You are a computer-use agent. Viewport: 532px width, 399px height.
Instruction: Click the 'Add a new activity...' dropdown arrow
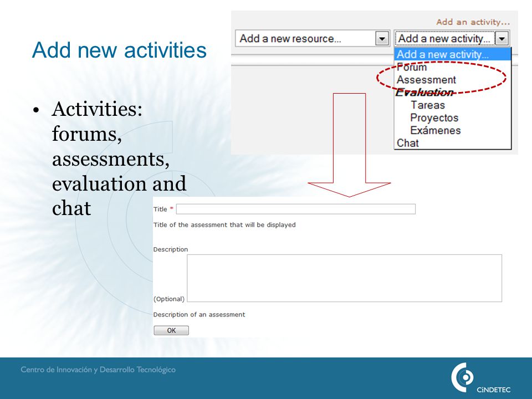coord(502,38)
